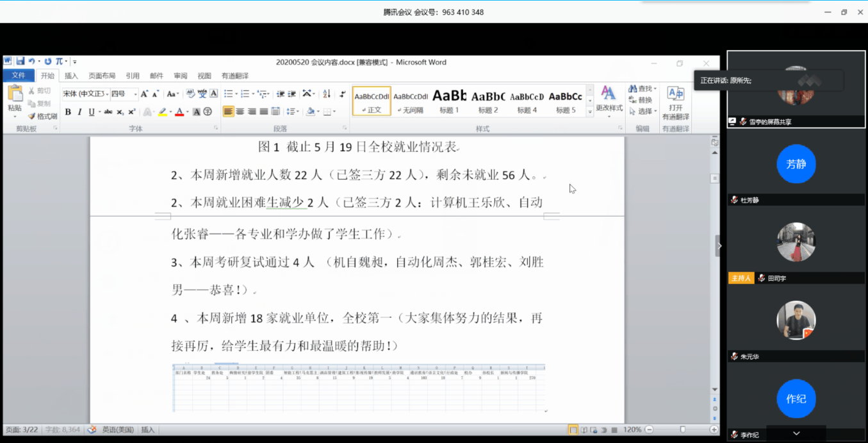Image resolution: width=868 pixels, height=443 pixels.
Task: Apply strikethrough (abc) formatting
Action: pyautogui.click(x=108, y=112)
